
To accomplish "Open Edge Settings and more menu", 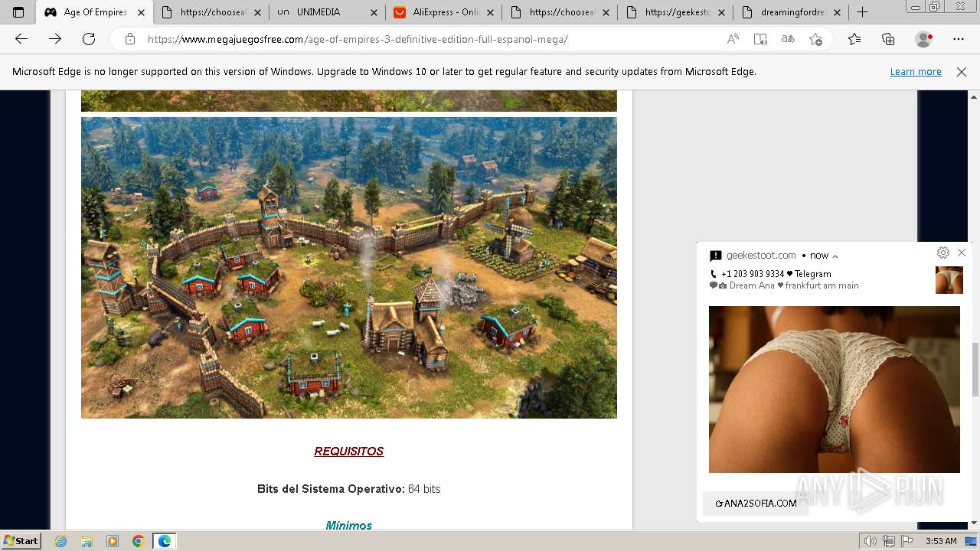I will [959, 39].
